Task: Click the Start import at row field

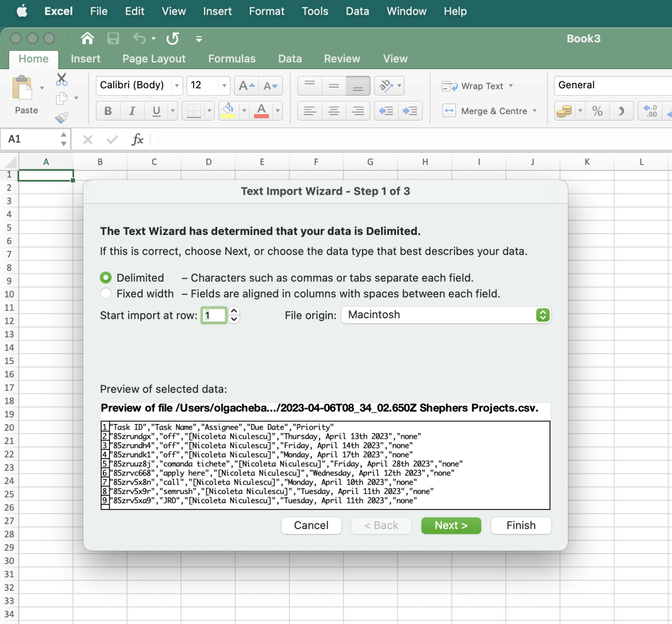Action: (x=214, y=315)
